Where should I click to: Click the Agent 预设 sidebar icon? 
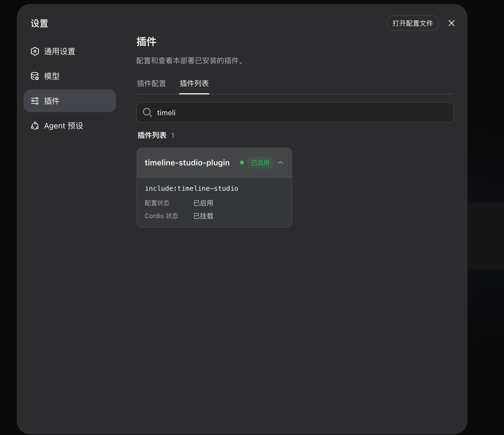(35, 126)
